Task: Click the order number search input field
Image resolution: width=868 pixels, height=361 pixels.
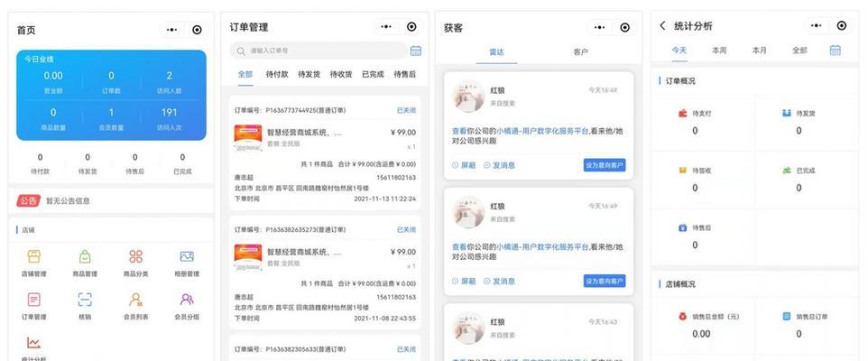Action: point(319,51)
